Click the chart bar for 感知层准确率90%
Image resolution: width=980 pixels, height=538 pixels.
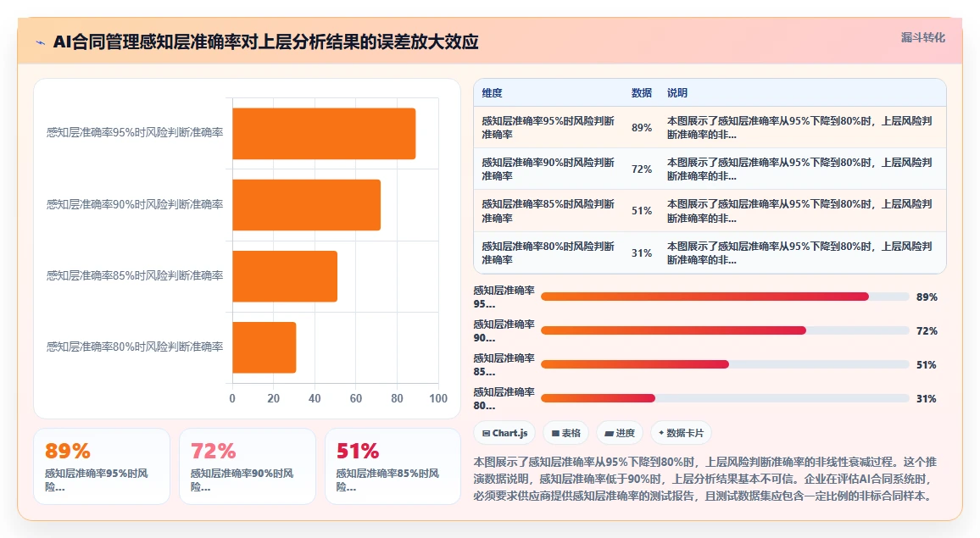coord(306,205)
